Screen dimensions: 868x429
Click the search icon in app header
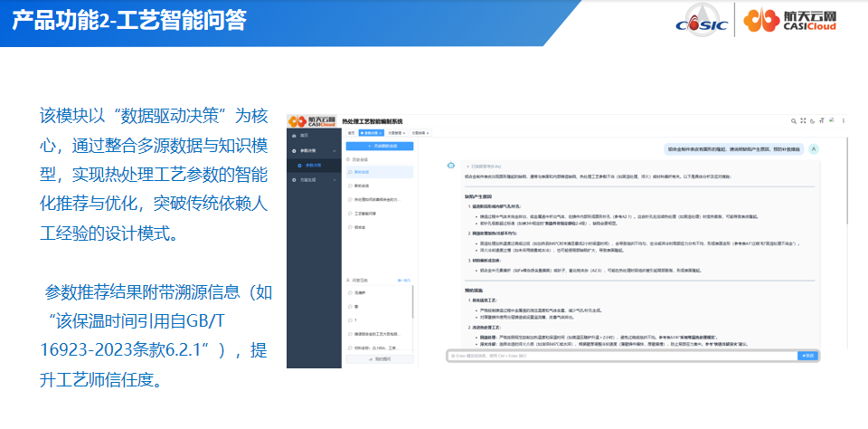pyautogui.click(x=791, y=120)
